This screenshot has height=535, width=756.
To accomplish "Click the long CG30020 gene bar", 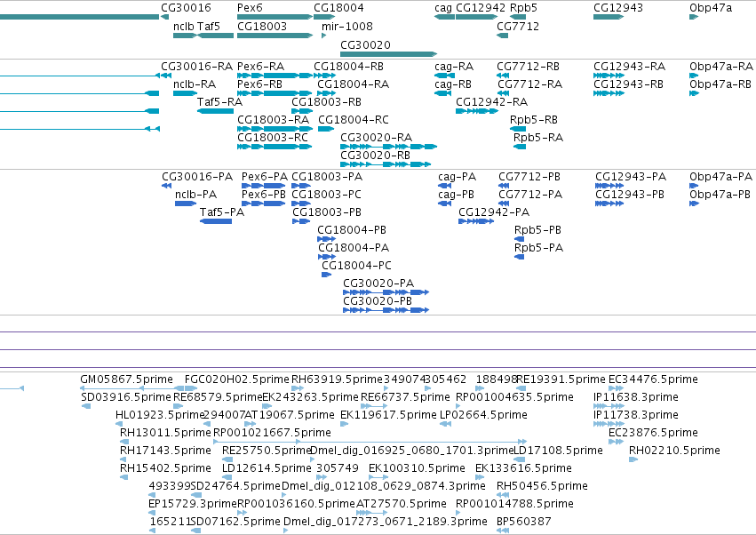I will click(388, 54).
